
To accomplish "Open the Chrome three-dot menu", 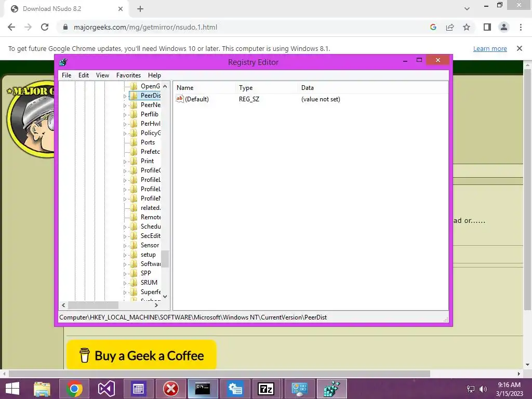I will point(521,27).
